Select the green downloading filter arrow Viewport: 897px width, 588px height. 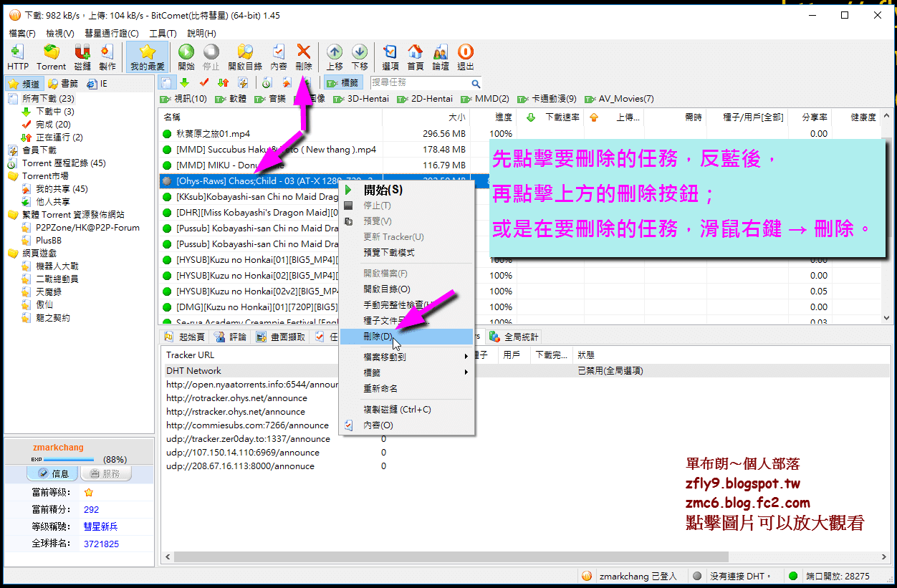[185, 83]
